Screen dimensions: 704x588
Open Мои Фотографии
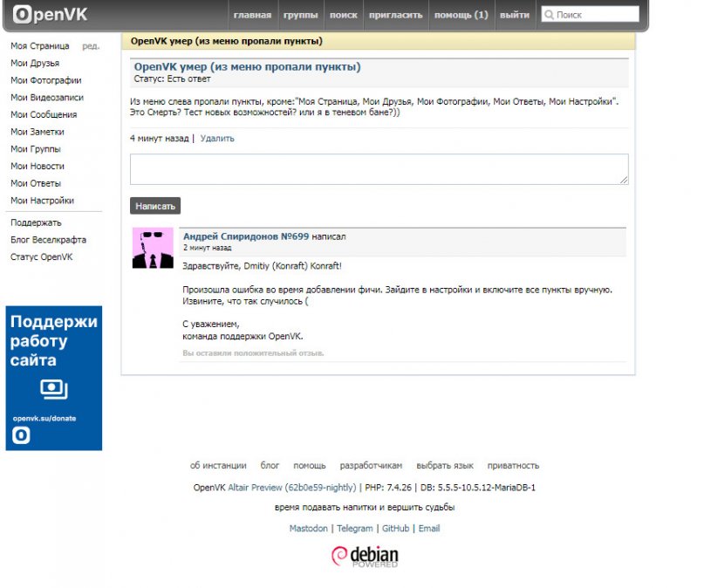point(45,80)
